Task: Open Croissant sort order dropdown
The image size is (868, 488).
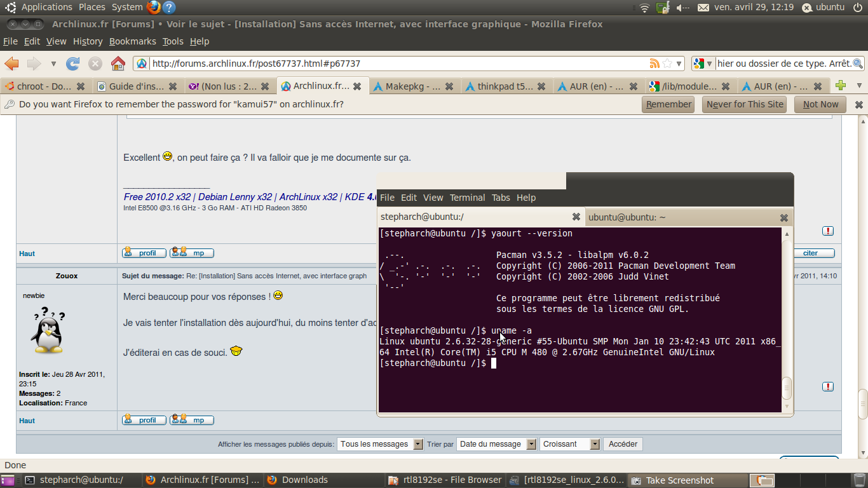Action: point(569,444)
